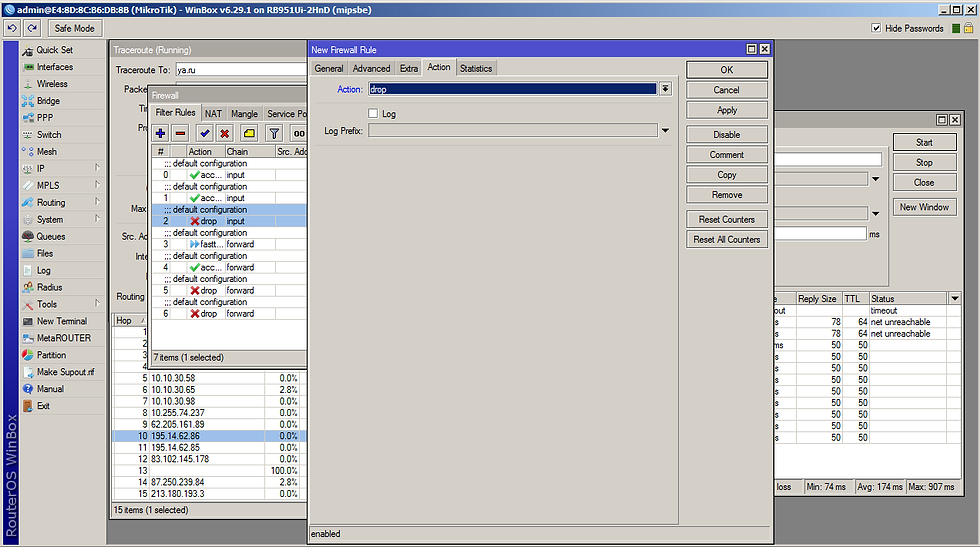Image resolution: width=980 pixels, height=547 pixels.
Task: Switch to the Advanced tab
Action: click(371, 68)
